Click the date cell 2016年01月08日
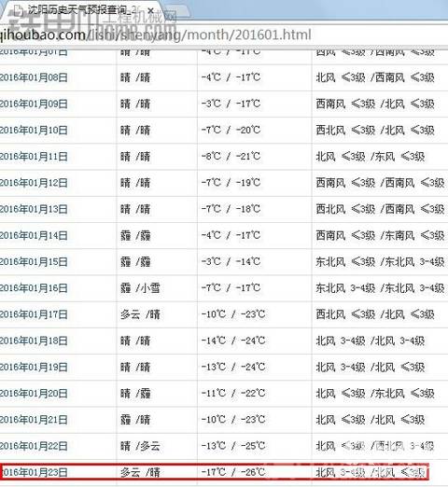The height and width of the screenshot is (487, 448). pos(34,77)
